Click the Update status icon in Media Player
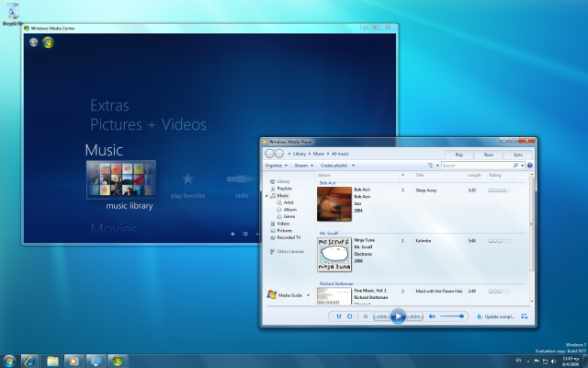588x368 pixels. tap(480, 316)
